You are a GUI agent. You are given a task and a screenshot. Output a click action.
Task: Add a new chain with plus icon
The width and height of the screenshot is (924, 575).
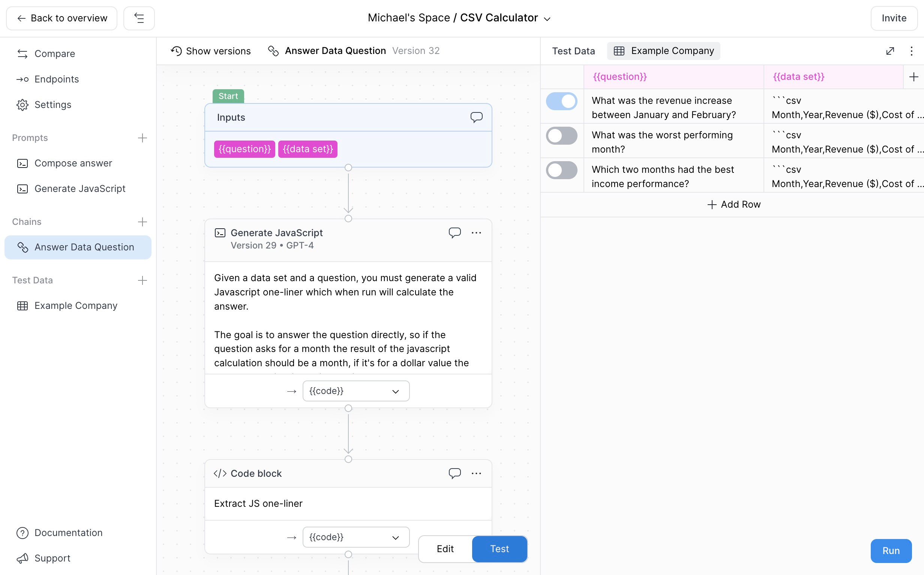pyautogui.click(x=142, y=222)
